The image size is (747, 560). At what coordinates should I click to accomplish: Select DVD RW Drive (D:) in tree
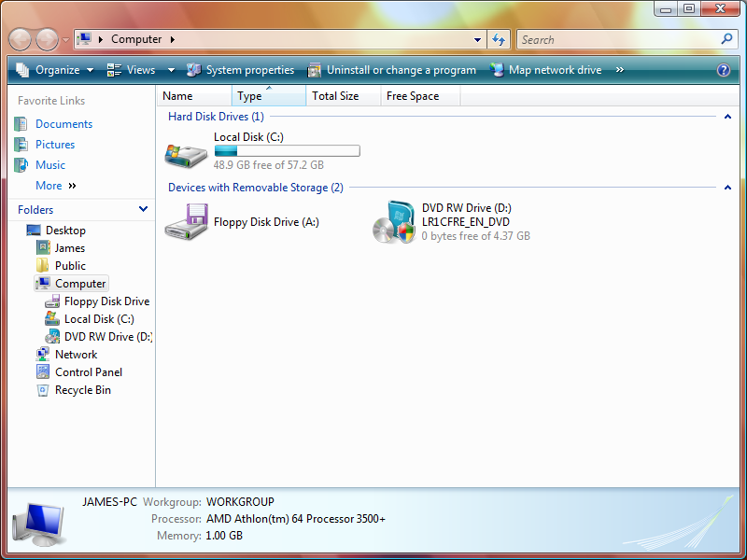click(108, 337)
